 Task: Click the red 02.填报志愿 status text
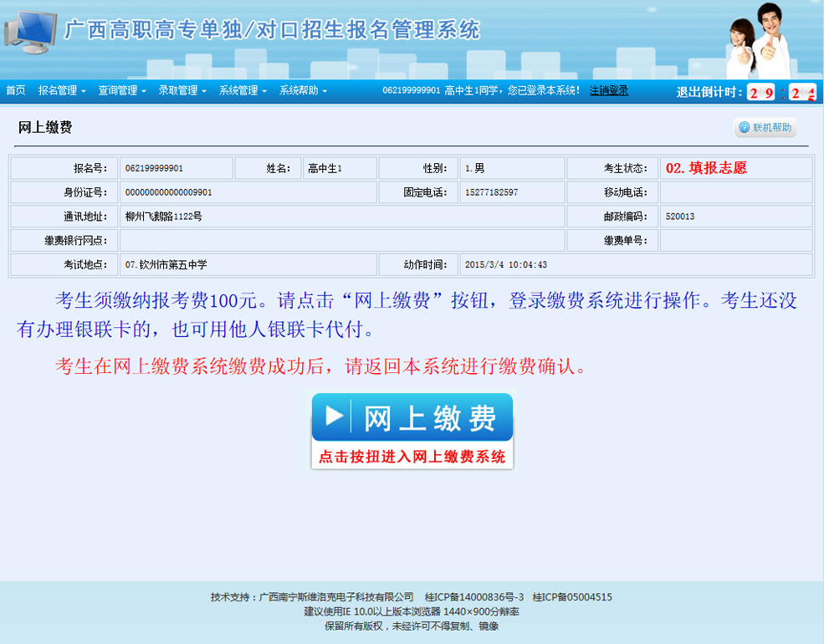(706, 168)
